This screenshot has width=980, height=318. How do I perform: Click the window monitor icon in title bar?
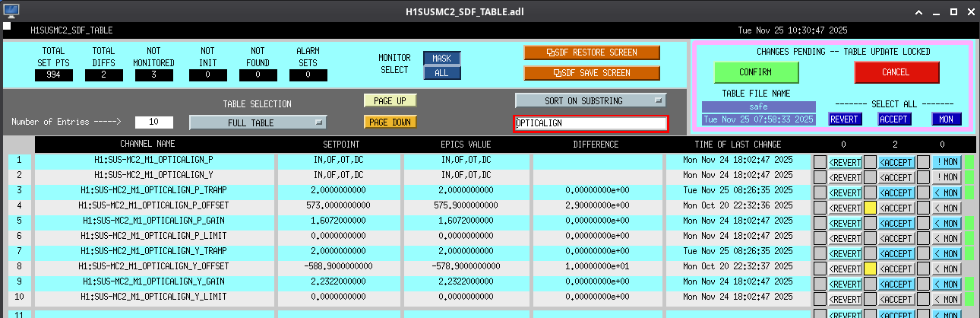(x=11, y=11)
